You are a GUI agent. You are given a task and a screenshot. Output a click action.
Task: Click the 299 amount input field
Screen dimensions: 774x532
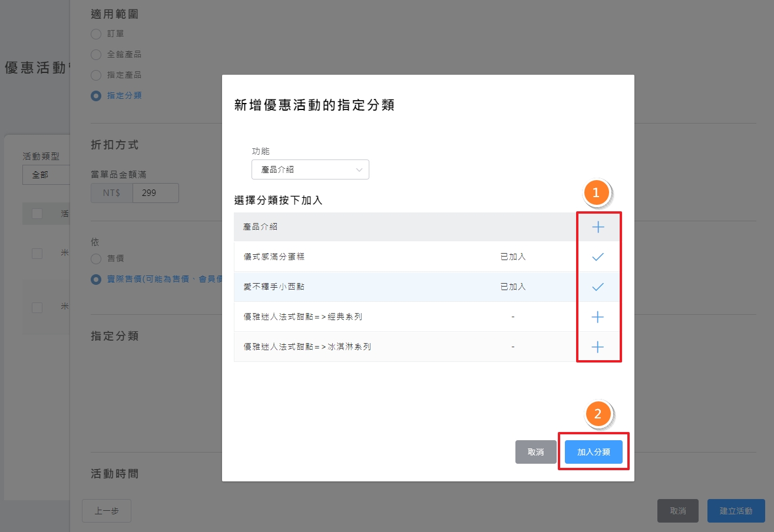[x=156, y=192]
